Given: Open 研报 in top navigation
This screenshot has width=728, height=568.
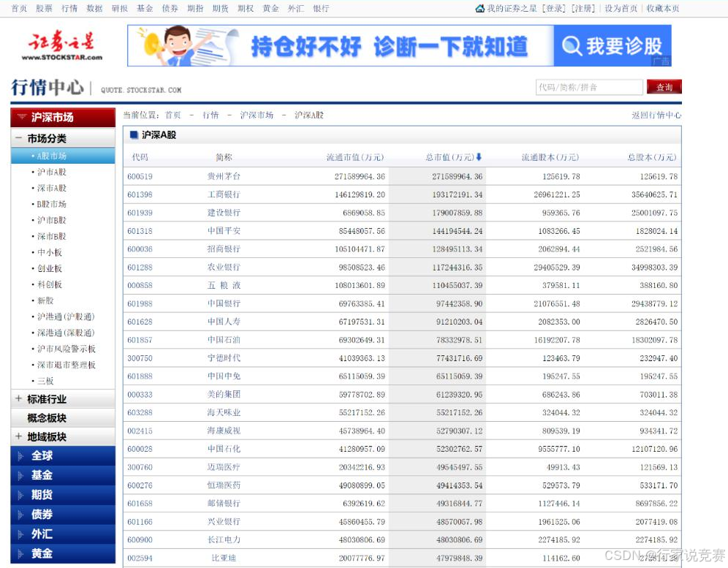Looking at the screenshot, I should point(120,8).
